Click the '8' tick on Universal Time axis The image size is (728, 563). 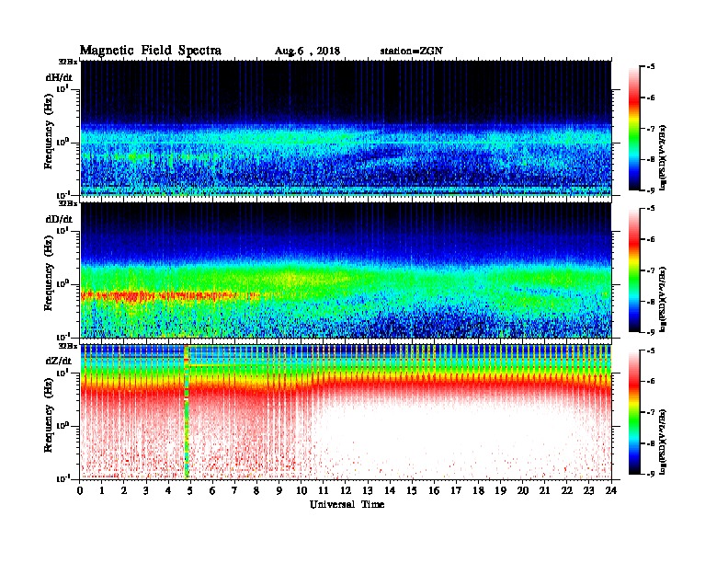[x=256, y=490]
